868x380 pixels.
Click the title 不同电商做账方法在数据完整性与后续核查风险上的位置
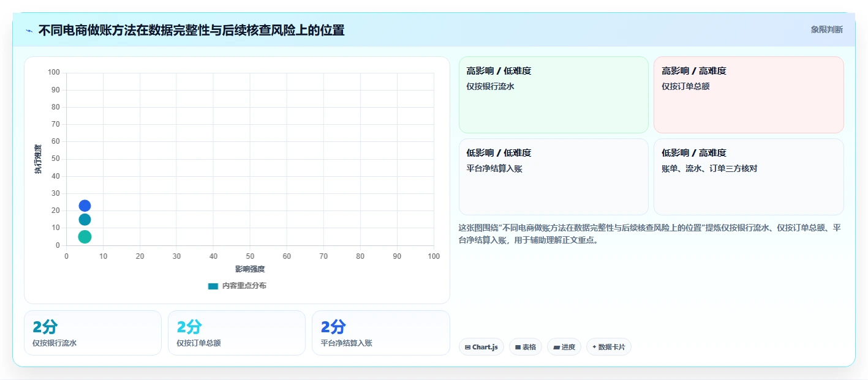coord(191,30)
